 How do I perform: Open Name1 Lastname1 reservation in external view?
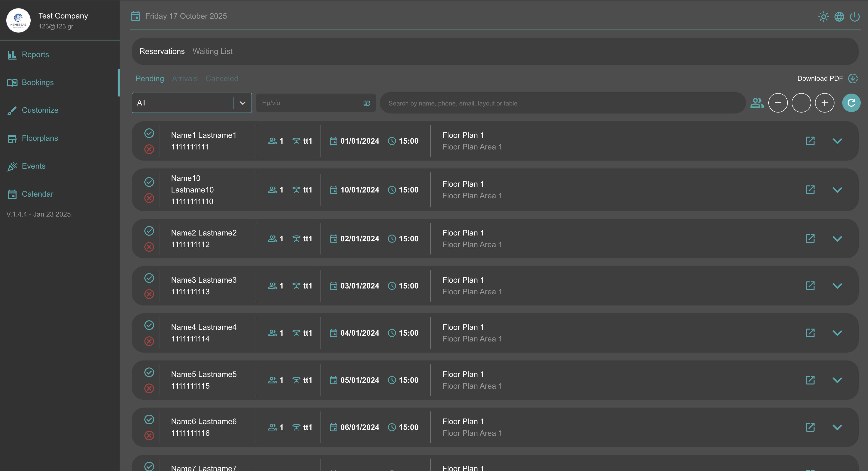click(810, 141)
